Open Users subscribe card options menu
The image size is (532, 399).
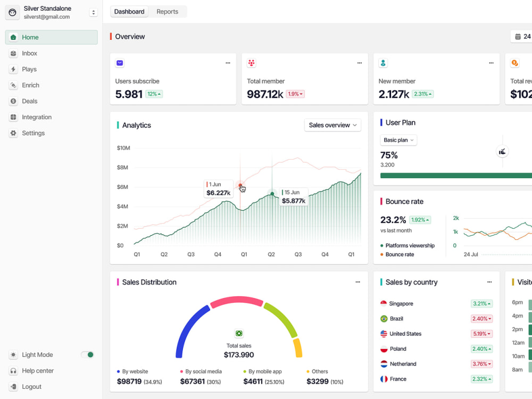tap(228, 63)
